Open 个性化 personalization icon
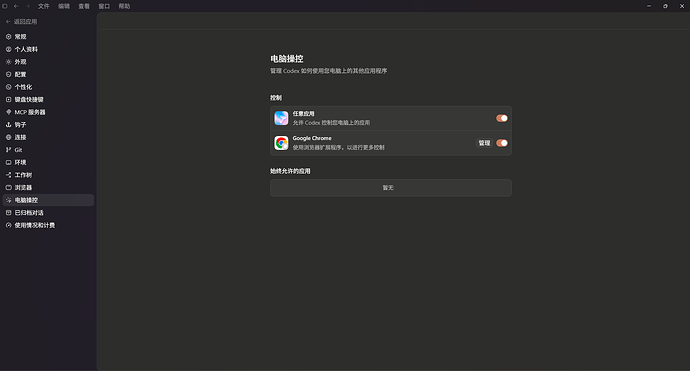690x371 pixels. point(8,87)
